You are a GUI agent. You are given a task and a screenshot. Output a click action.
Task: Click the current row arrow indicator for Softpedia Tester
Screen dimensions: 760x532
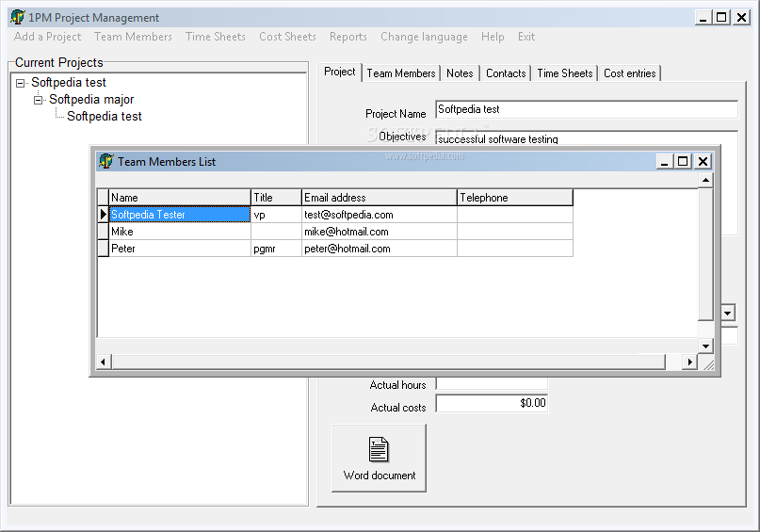click(103, 215)
